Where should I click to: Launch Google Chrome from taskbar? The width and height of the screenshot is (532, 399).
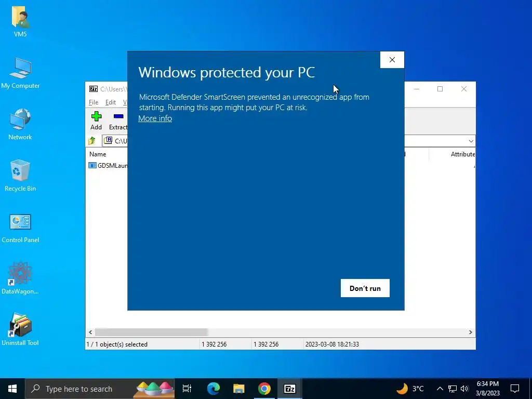[x=264, y=389]
